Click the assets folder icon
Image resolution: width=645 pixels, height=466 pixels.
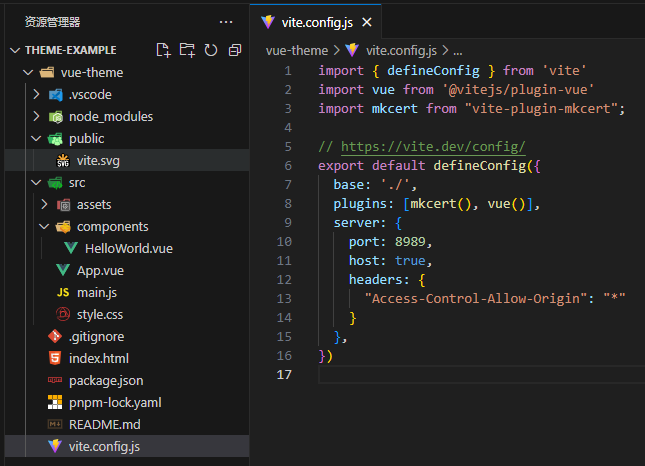(63, 205)
